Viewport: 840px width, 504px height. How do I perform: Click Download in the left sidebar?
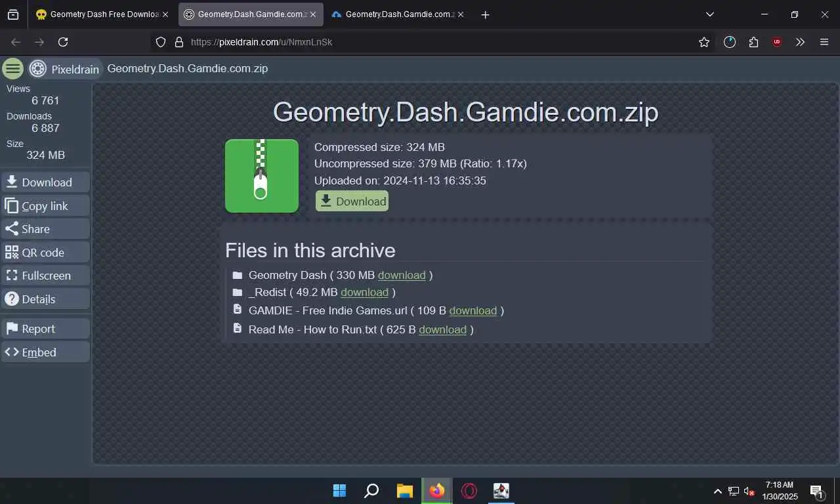coord(45,182)
